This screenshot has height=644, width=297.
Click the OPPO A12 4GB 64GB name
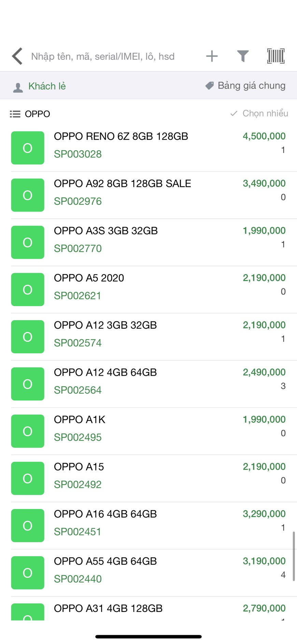105,372
